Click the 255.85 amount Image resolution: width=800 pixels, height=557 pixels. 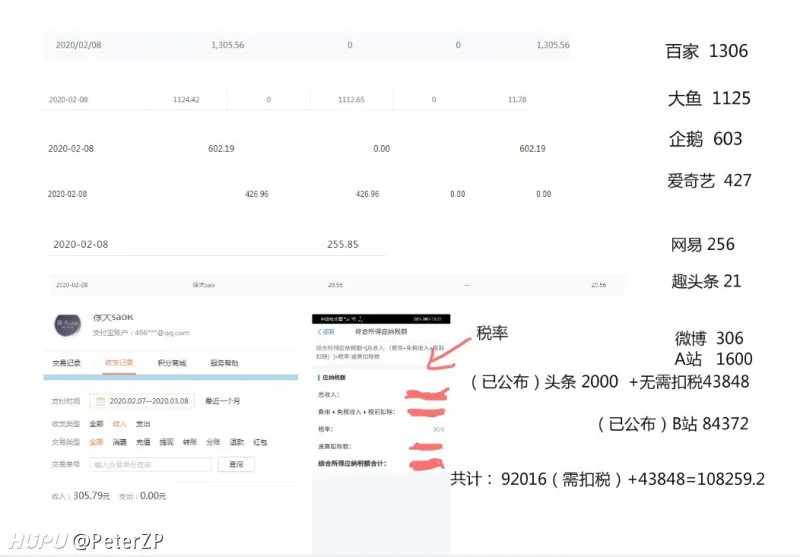[x=343, y=244]
